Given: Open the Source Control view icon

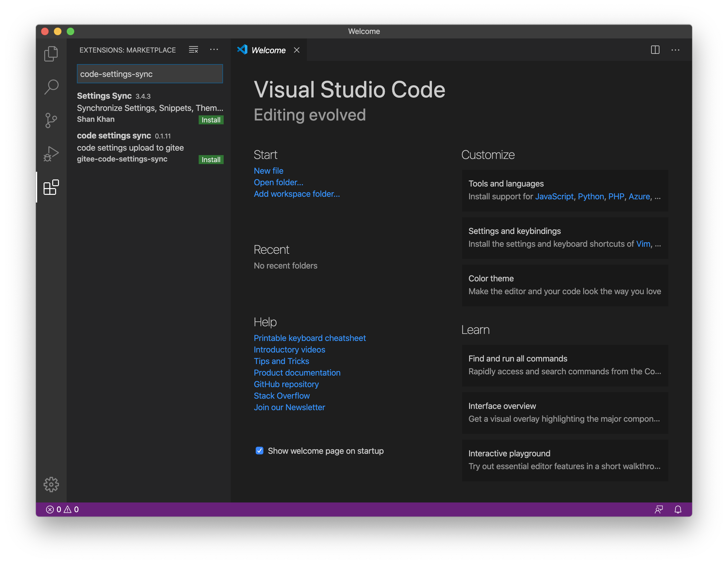Looking at the screenshot, I should tap(51, 120).
